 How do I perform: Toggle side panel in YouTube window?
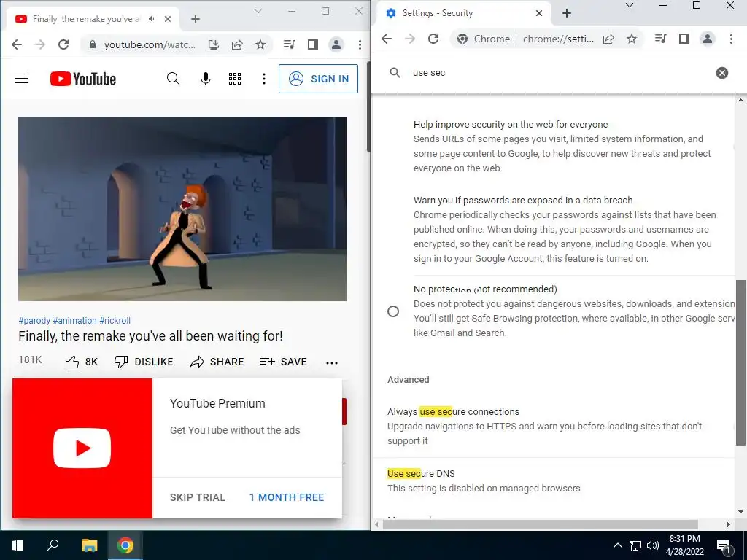click(x=312, y=44)
